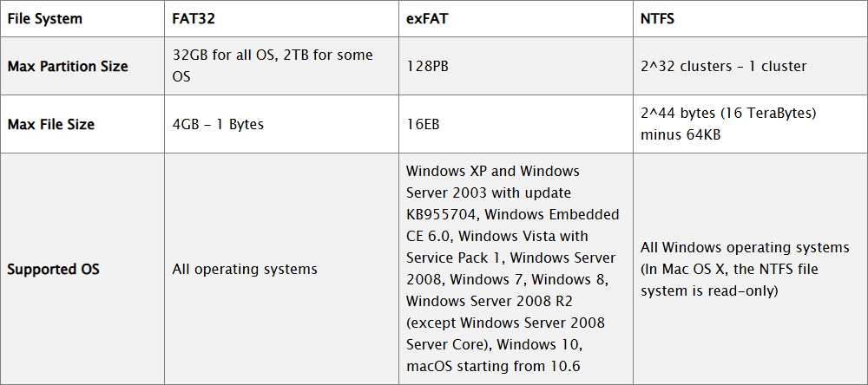Click the File System header cell
The height and width of the screenshot is (385, 868).
(x=45, y=17)
